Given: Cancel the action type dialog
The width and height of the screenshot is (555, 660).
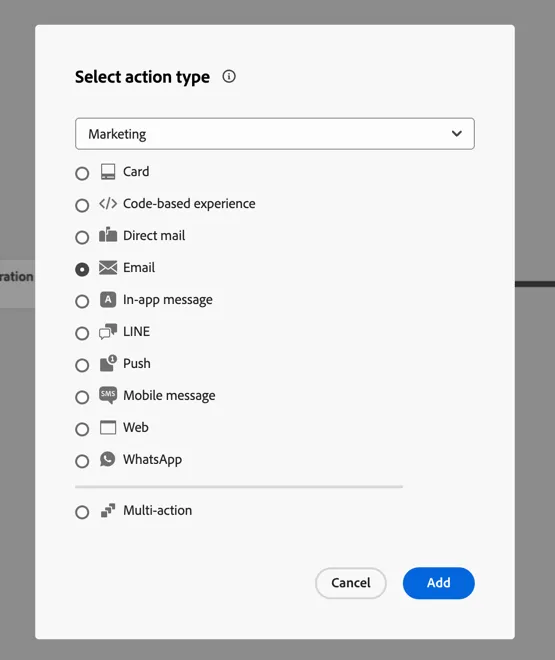Looking at the screenshot, I should (351, 583).
